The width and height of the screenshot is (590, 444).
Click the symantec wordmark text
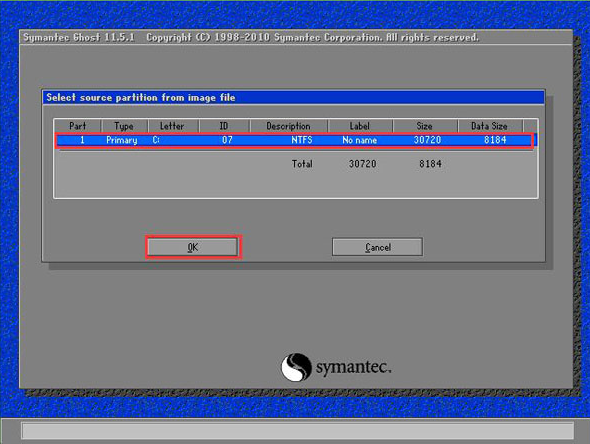(x=353, y=367)
